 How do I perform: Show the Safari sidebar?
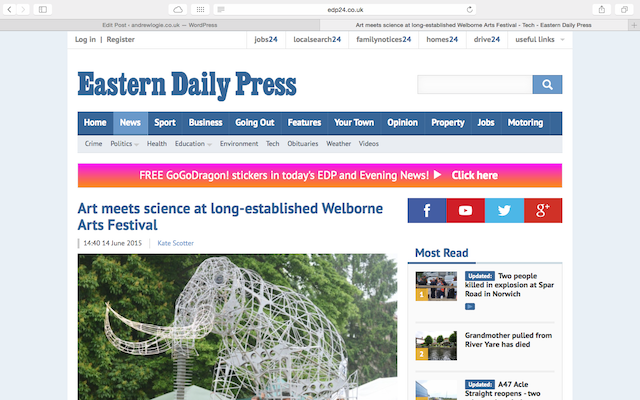point(43,9)
